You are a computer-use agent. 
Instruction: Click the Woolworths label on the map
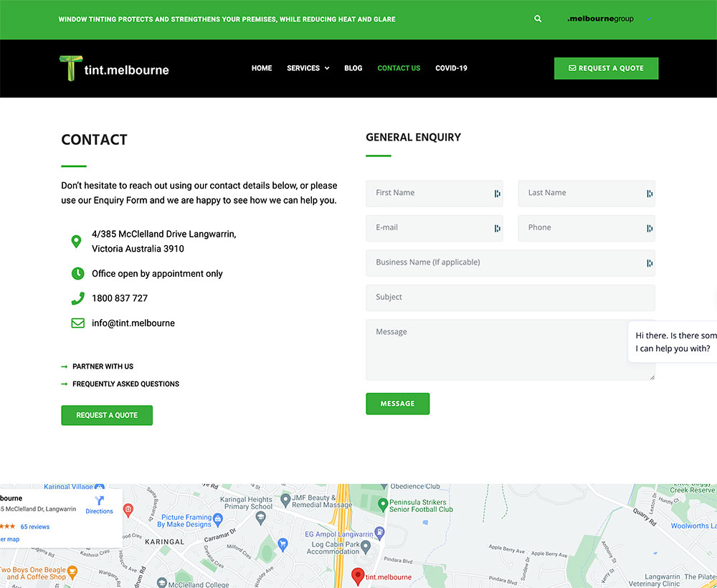(x=693, y=526)
